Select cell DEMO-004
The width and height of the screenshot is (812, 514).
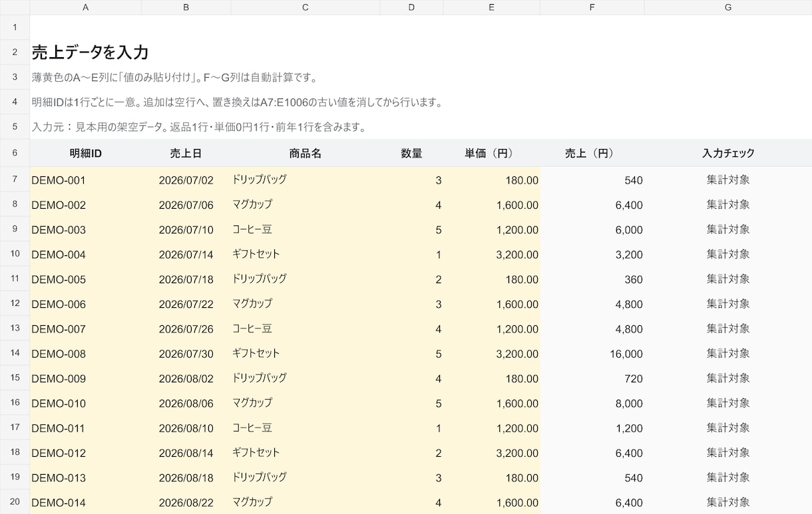point(86,254)
